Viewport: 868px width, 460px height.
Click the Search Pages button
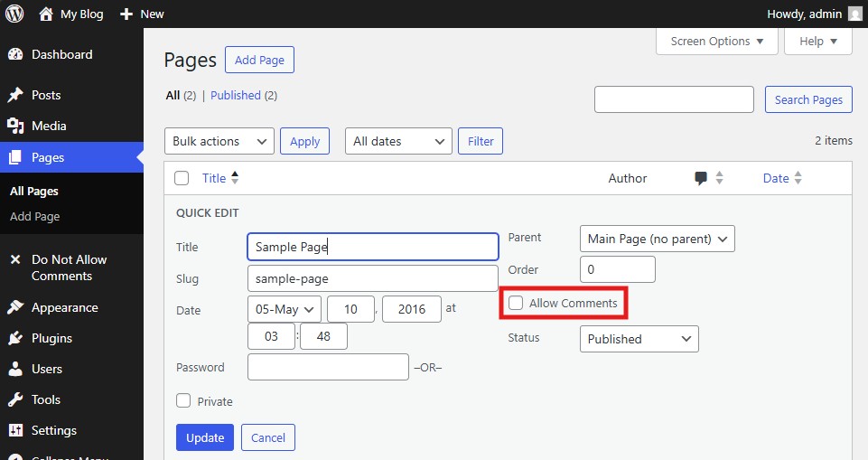point(808,99)
